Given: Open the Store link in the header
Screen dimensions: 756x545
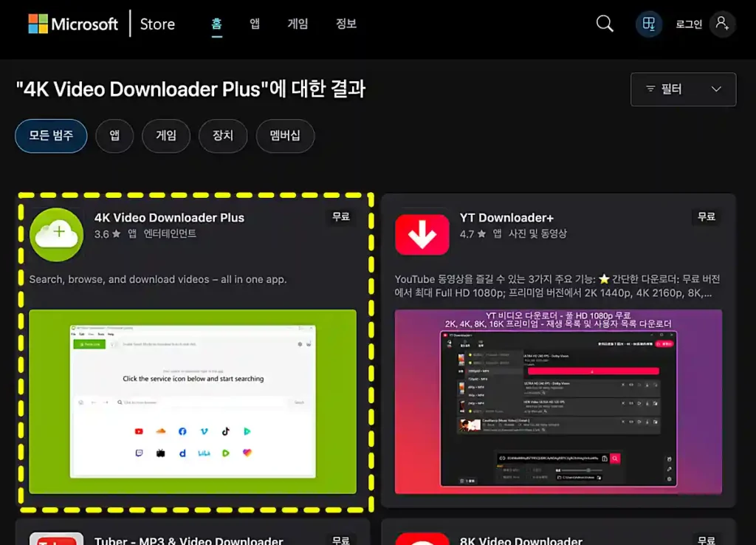Looking at the screenshot, I should [157, 23].
